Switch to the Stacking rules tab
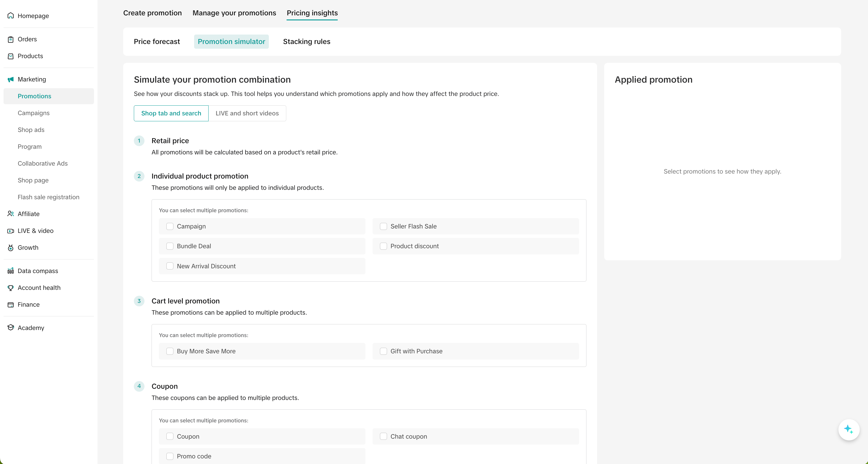 tap(306, 41)
